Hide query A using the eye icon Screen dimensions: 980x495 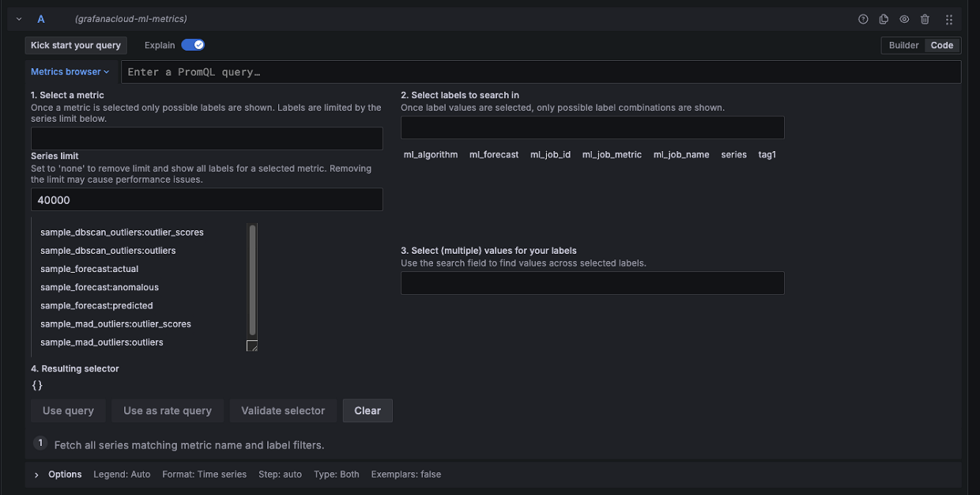pos(904,19)
